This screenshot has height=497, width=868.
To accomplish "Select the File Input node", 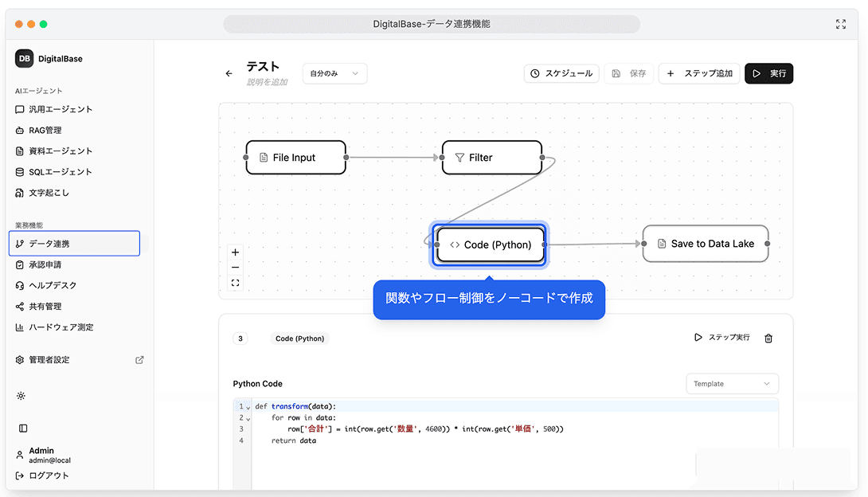I will [x=296, y=157].
